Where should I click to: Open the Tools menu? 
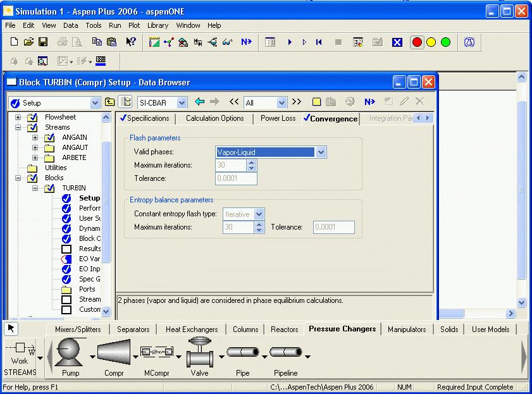[x=93, y=25]
